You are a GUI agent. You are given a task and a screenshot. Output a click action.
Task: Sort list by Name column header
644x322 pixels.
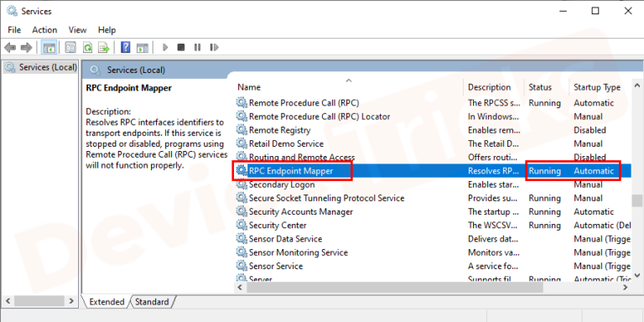(249, 87)
